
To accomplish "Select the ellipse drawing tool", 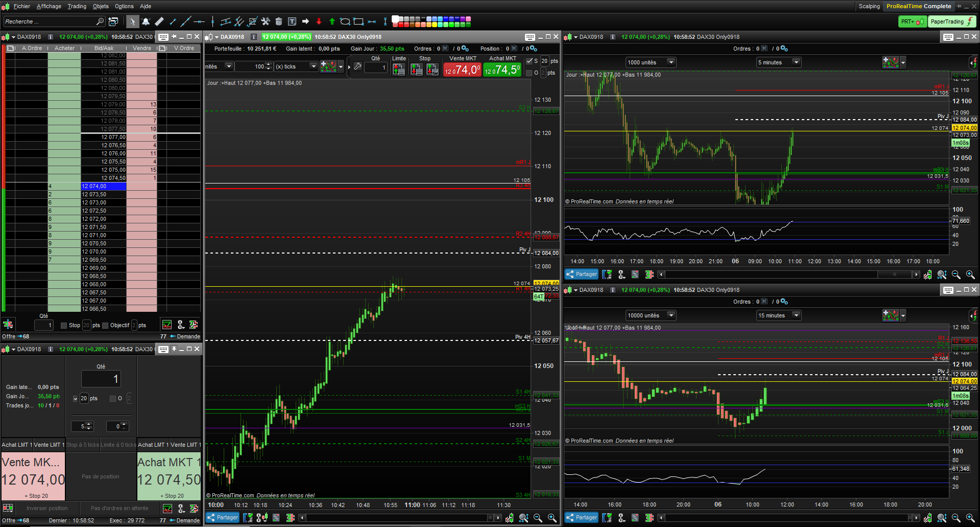I will coord(345,21).
